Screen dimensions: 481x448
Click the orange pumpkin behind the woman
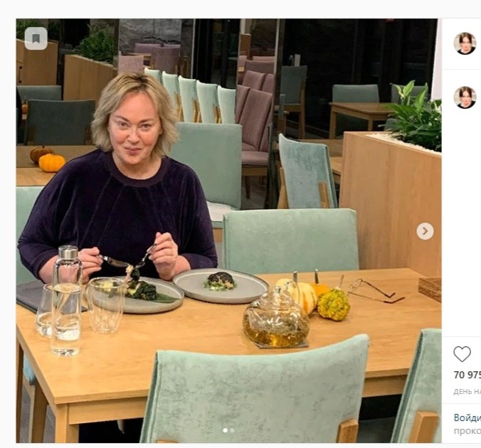coord(52,162)
